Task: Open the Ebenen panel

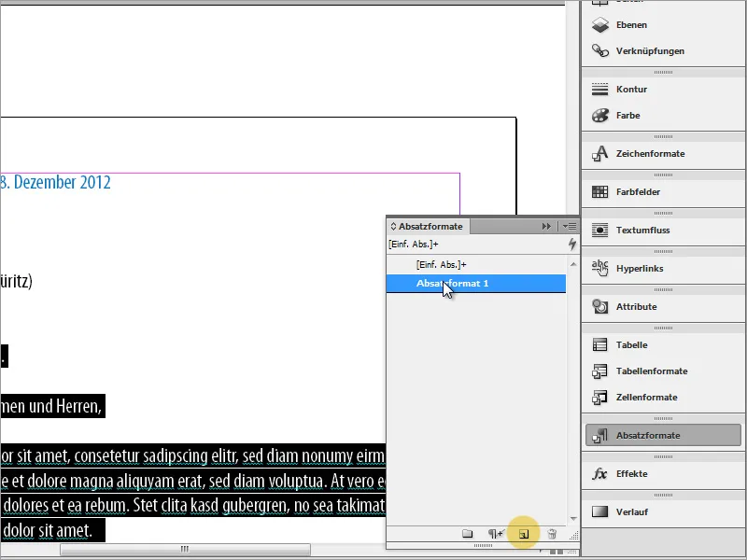Action: [633, 25]
